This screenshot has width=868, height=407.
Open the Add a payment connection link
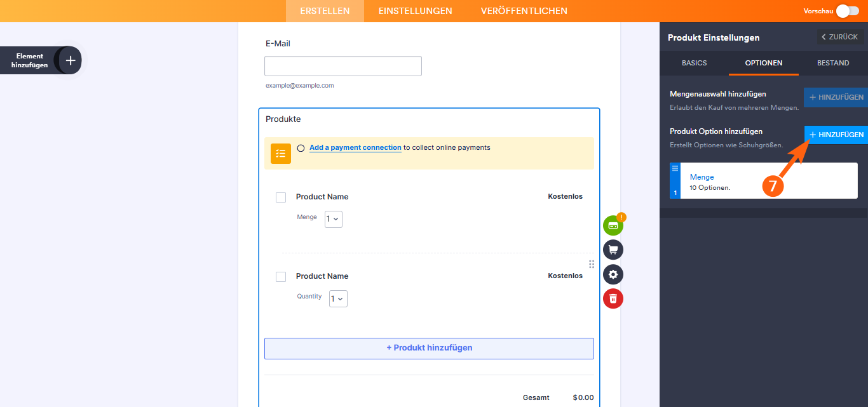[x=355, y=147]
